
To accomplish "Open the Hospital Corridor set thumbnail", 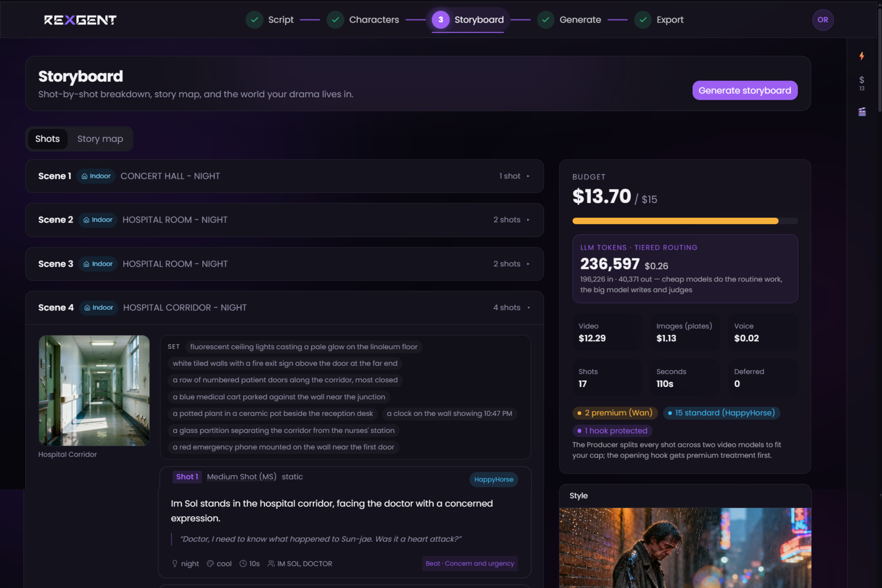I will click(x=94, y=391).
